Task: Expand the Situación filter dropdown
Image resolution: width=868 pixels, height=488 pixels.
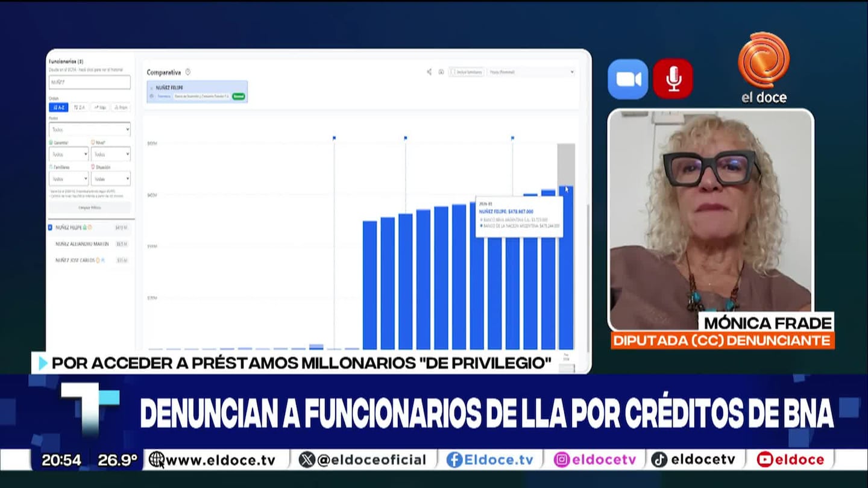Action: (x=110, y=179)
